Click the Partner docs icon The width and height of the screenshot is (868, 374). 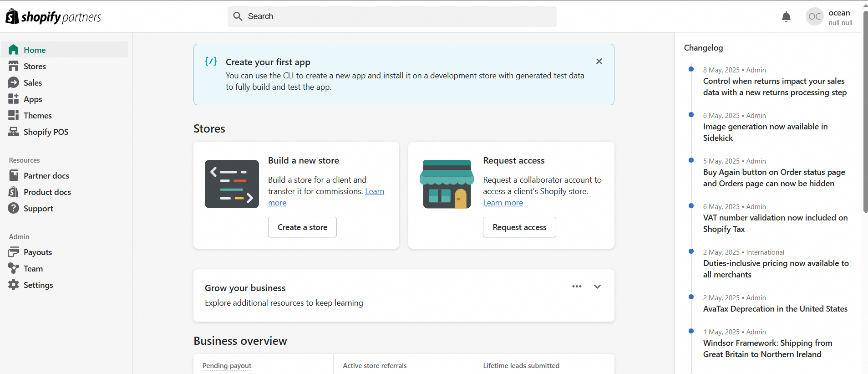coord(14,175)
